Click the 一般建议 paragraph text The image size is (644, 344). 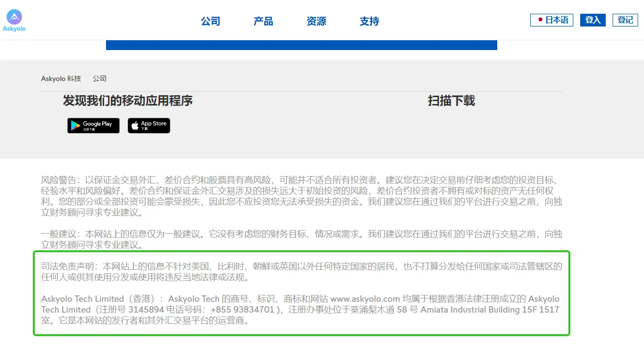coord(301,239)
